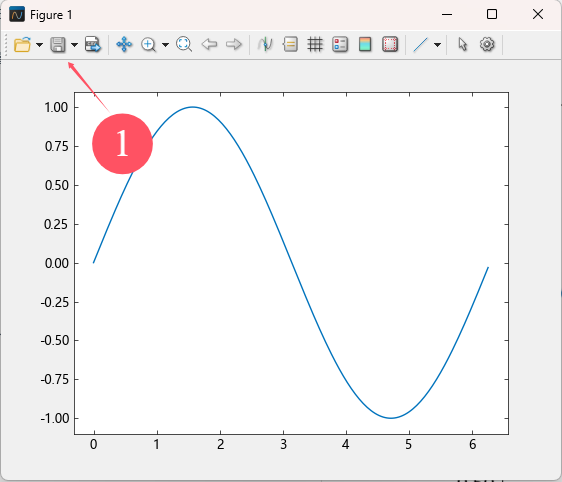
Task: Toggle the data cursor curve tool
Action: 265,44
